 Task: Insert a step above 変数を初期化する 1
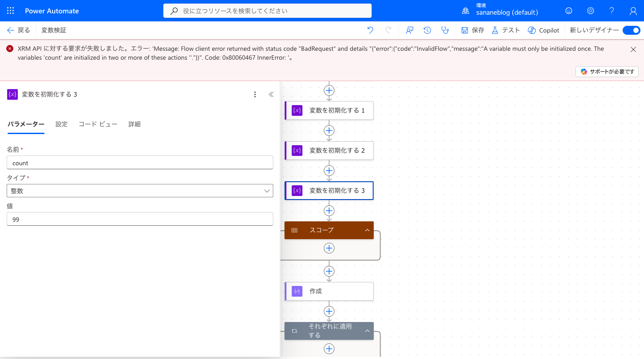coord(329,90)
